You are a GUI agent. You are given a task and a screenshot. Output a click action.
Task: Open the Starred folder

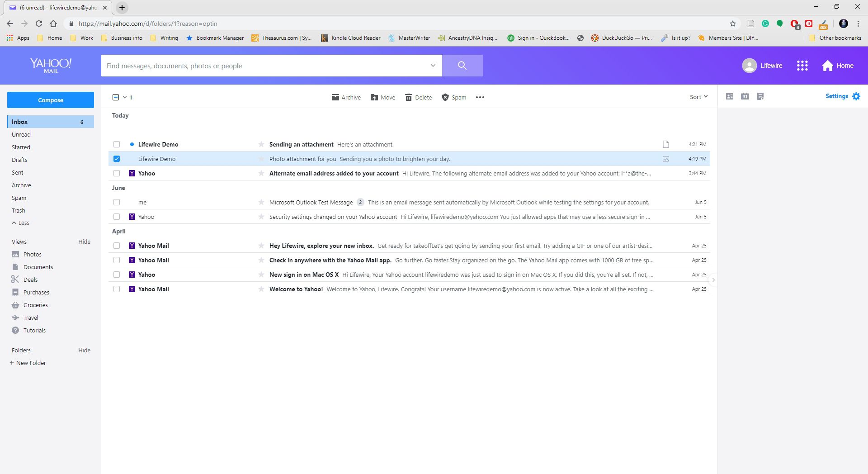coord(21,147)
